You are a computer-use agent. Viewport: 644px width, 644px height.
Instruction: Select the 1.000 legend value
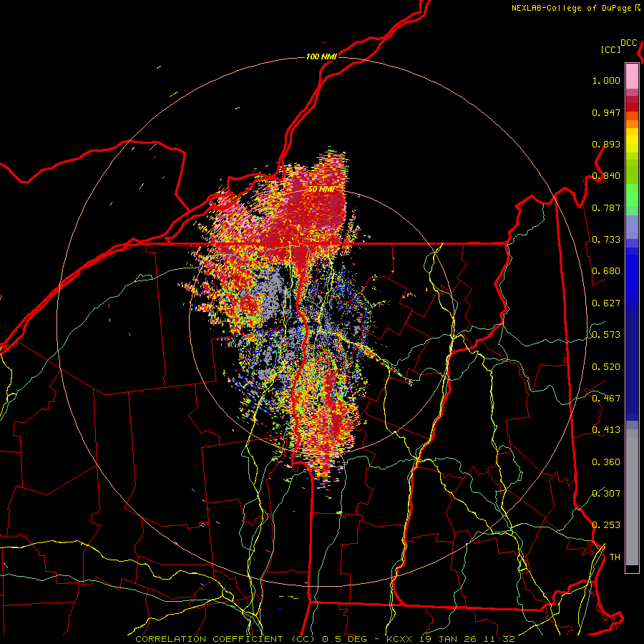tap(606, 80)
